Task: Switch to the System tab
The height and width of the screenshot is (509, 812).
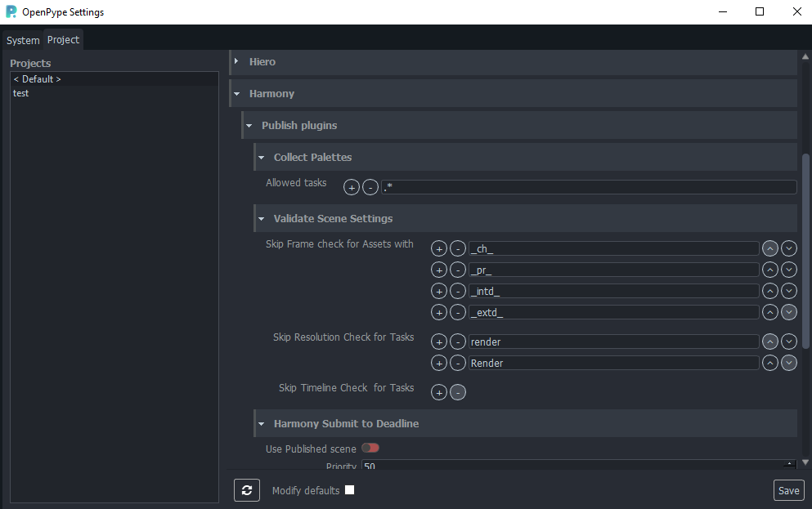Action: click(22, 39)
